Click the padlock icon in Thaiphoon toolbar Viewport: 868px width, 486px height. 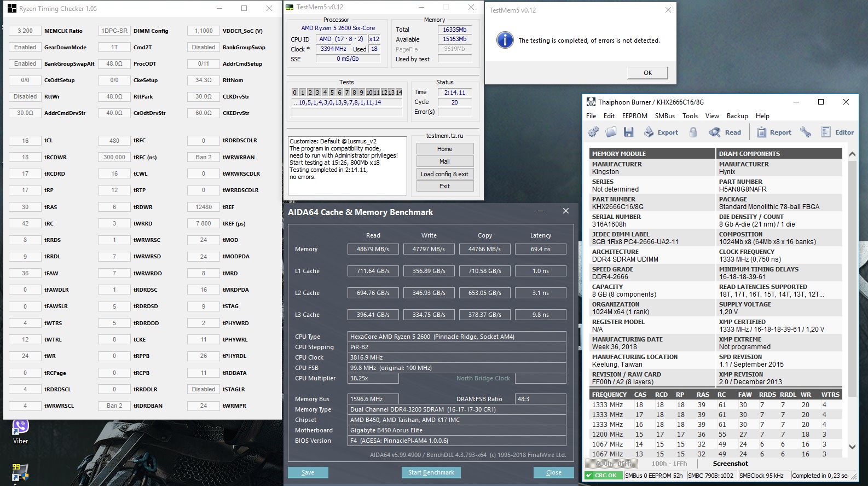pos(693,132)
